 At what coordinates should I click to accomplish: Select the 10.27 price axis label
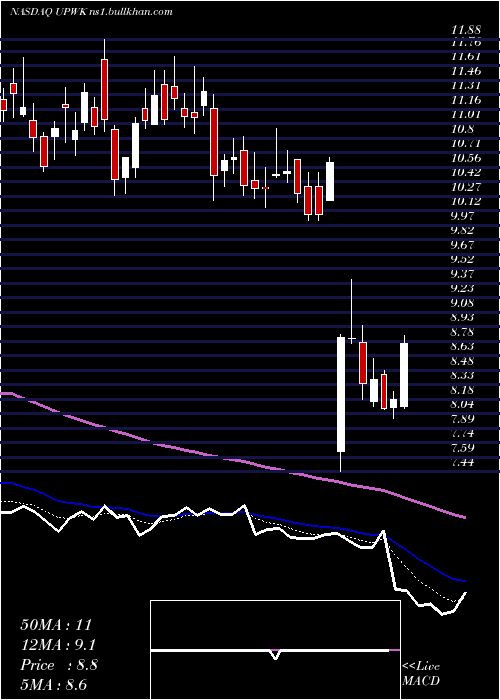(x=466, y=187)
